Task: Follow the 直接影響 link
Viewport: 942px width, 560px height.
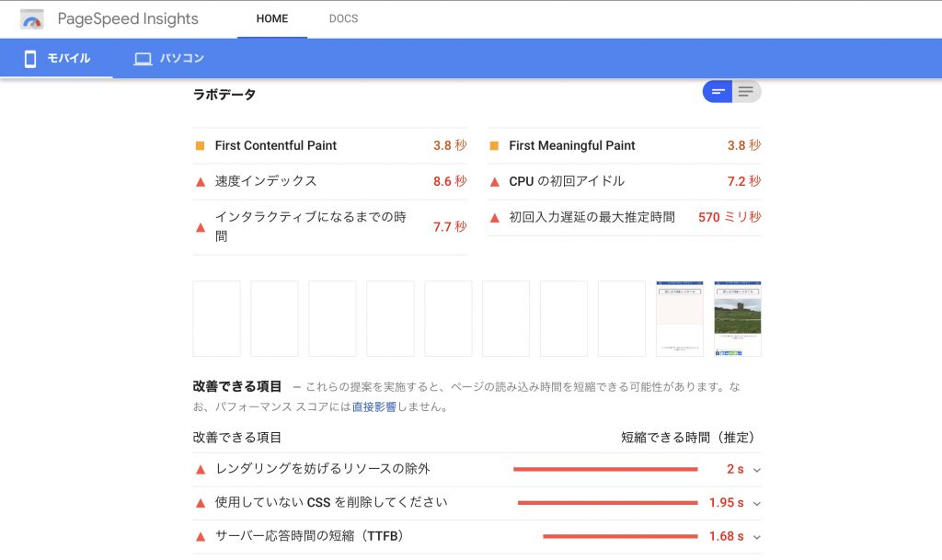Action: click(x=373, y=407)
